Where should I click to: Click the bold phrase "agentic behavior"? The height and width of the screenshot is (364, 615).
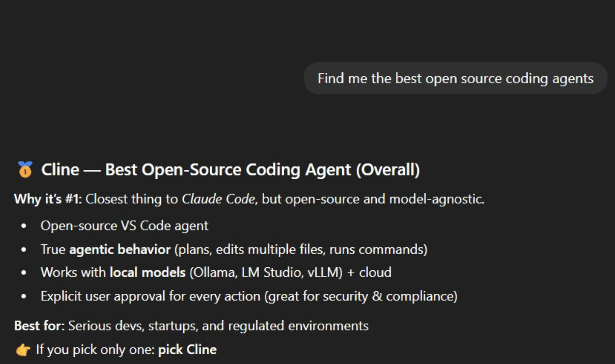[x=120, y=249]
